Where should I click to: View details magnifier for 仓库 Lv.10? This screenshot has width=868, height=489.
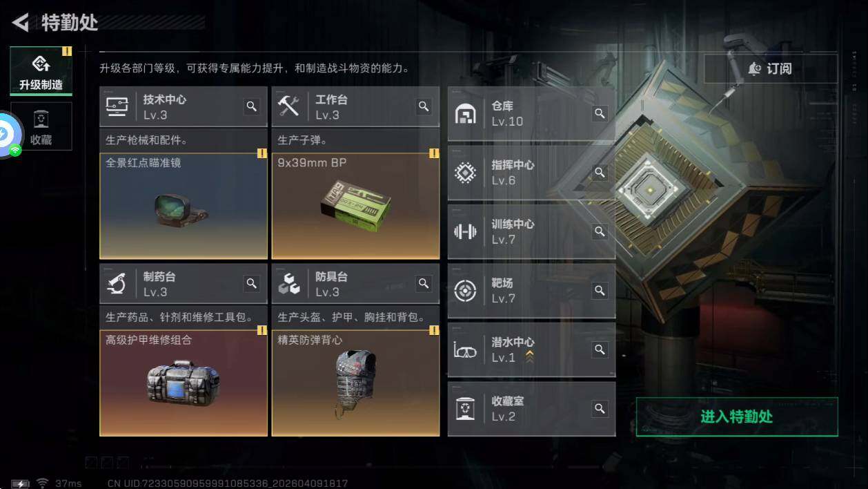click(600, 113)
